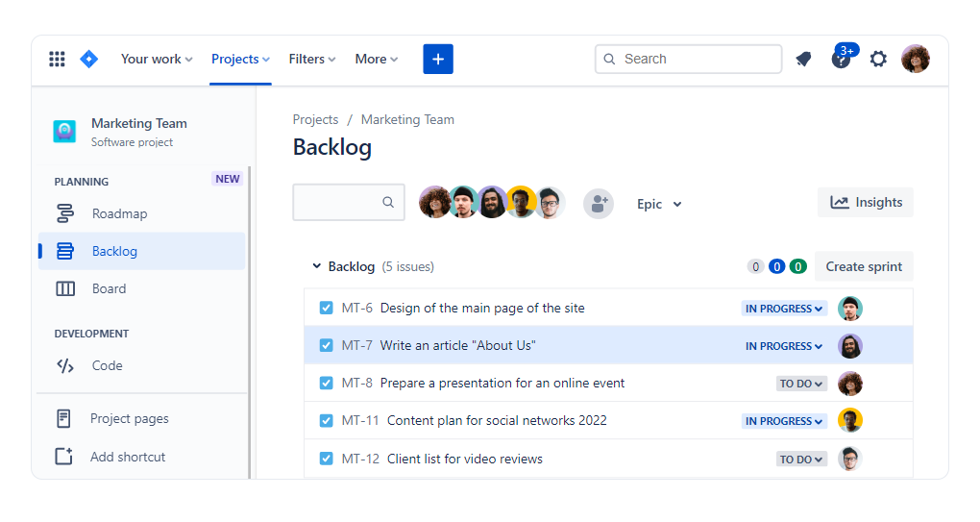
Task: Open the settings gear icon
Action: (x=878, y=59)
